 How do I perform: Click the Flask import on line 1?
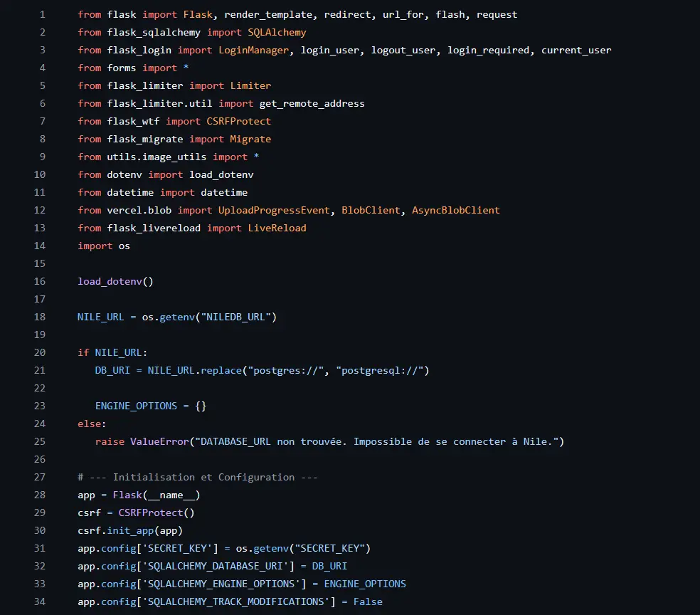(x=198, y=14)
